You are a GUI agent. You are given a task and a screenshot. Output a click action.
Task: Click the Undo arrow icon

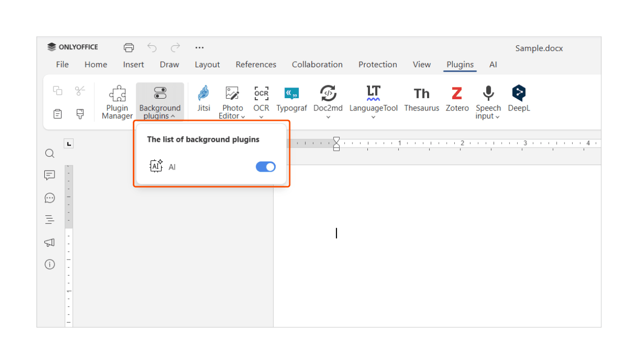(x=152, y=48)
